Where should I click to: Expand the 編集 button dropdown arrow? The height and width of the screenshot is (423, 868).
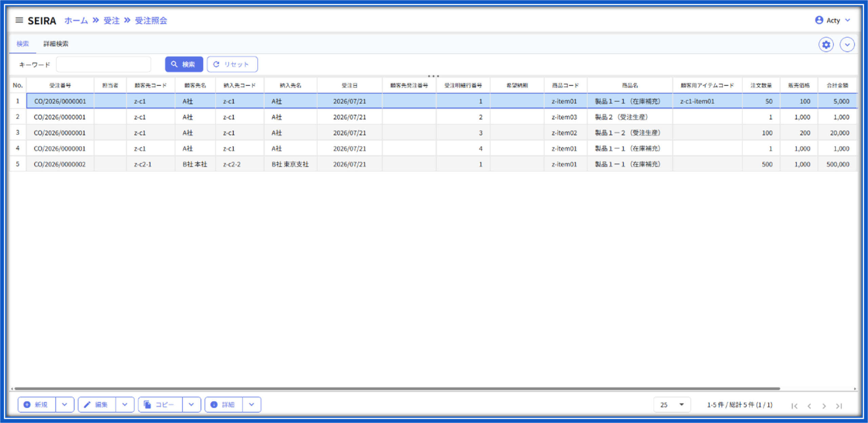click(125, 404)
